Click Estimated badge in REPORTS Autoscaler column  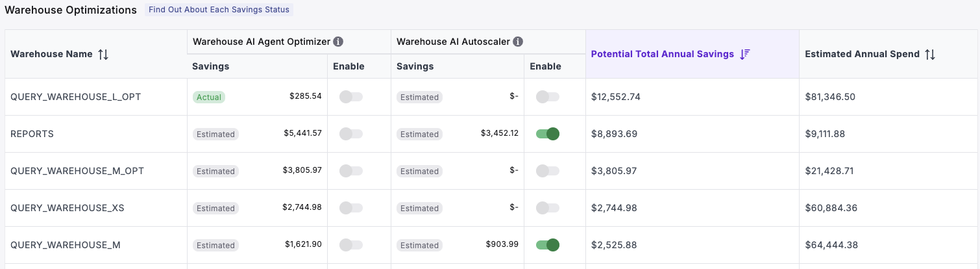click(419, 134)
